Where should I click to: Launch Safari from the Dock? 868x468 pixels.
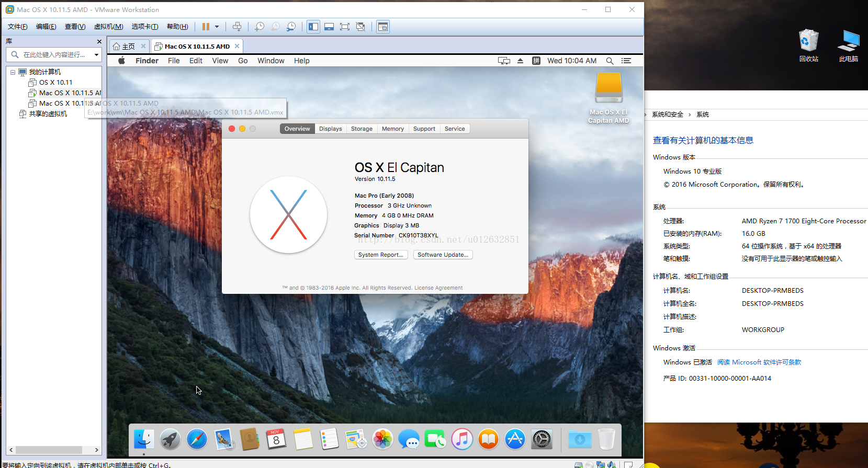(x=197, y=439)
